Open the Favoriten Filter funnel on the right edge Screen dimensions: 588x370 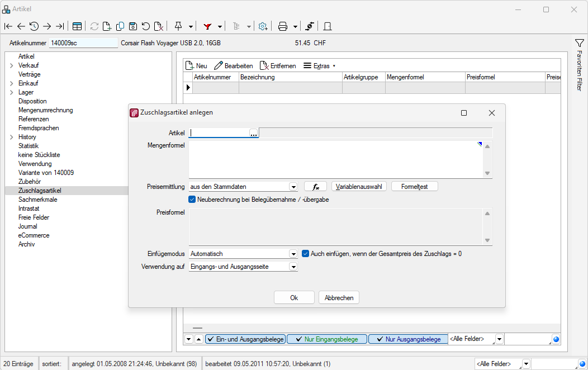pyautogui.click(x=580, y=43)
